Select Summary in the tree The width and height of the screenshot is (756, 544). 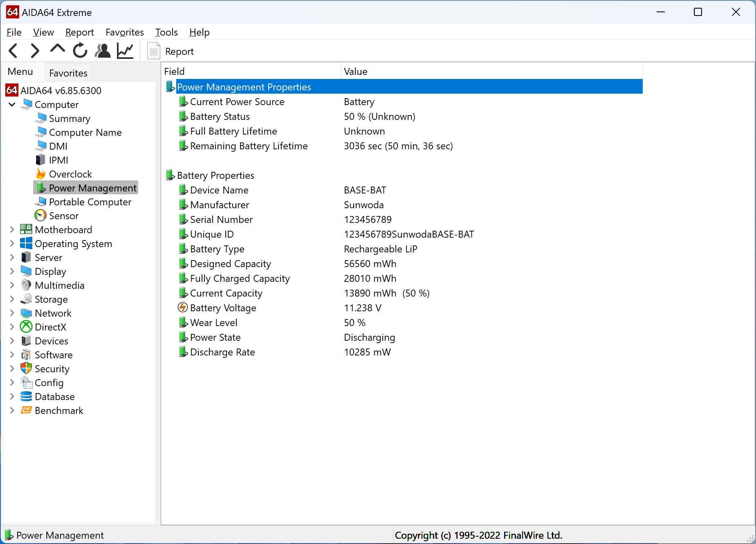(70, 119)
